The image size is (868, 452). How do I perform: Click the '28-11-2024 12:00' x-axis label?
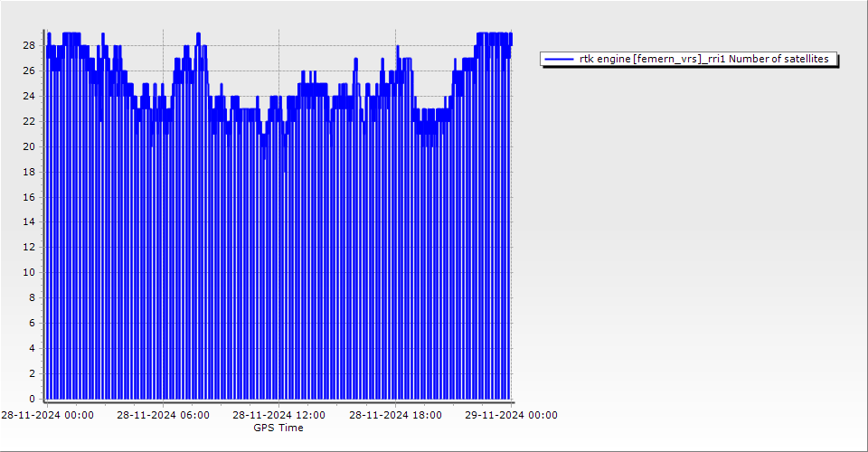pyautogui.click(x=278, y=416)
